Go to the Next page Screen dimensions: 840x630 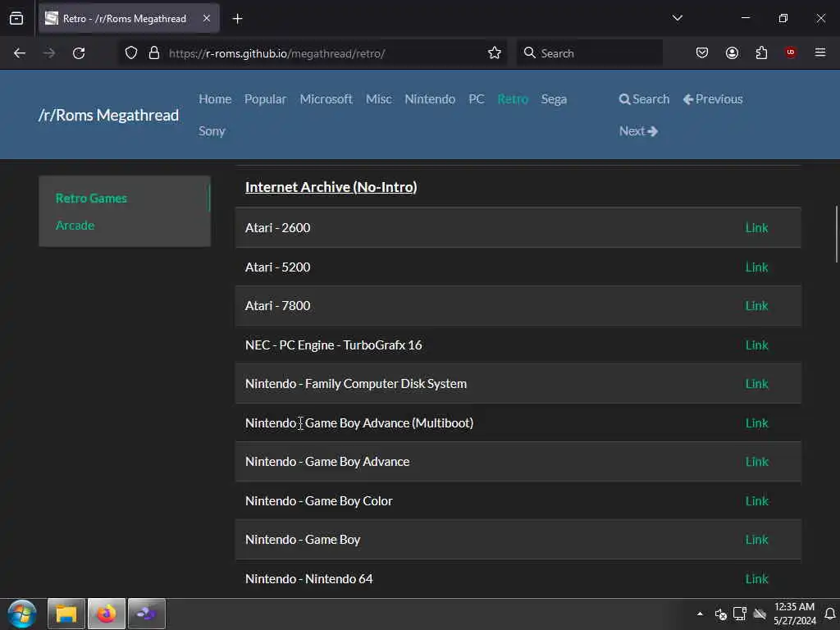coord(638,131)
